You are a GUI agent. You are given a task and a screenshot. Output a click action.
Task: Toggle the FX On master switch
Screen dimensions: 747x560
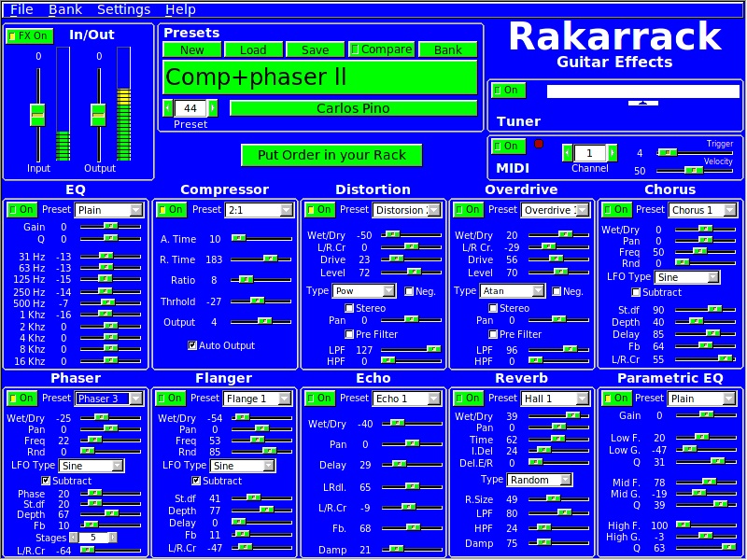pos(30,36)
